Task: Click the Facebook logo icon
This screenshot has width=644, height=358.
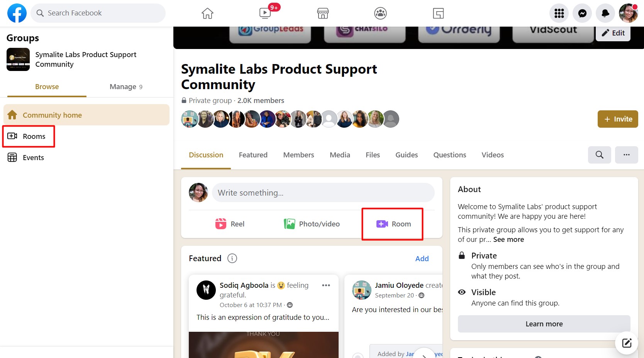Action: [x=17, y=13]
